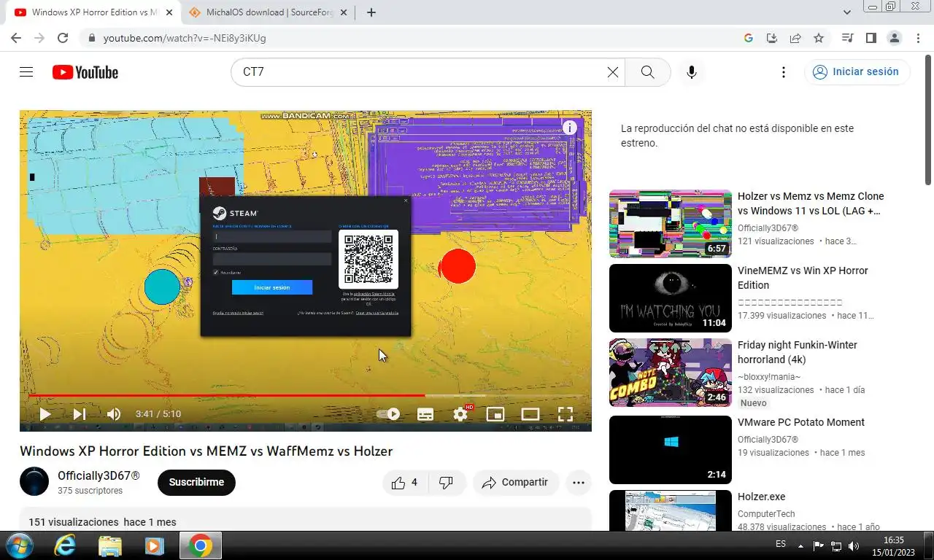The image size is (934, 560).
Task: Start voice search with the microphone
Action: [x=692, y=72]
